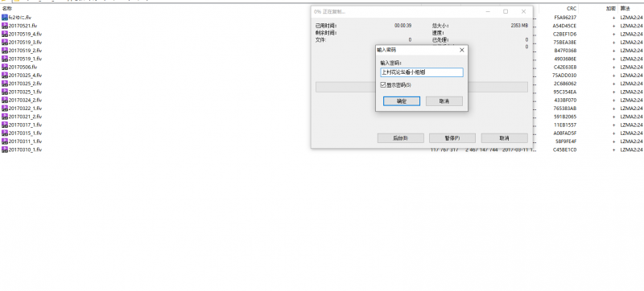Minimize the 正在复制 progress window

488,11
